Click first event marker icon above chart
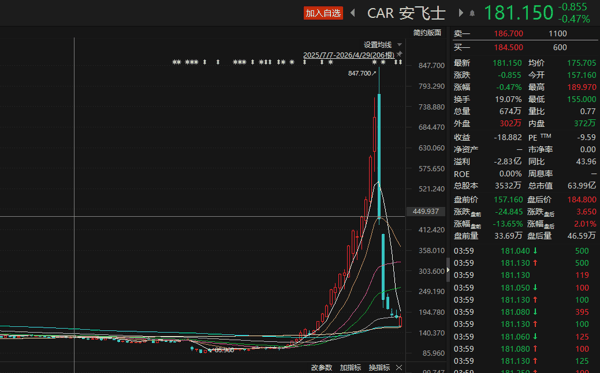 174,62
